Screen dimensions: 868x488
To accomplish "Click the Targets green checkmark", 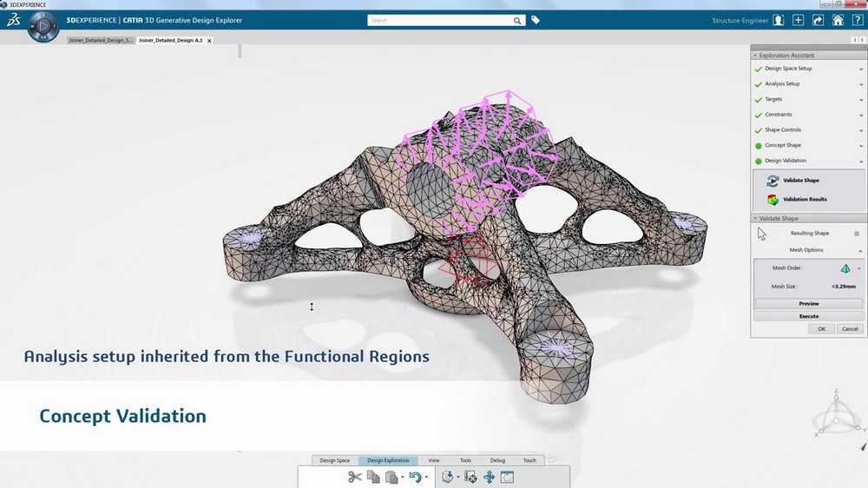I will [759, 100].
